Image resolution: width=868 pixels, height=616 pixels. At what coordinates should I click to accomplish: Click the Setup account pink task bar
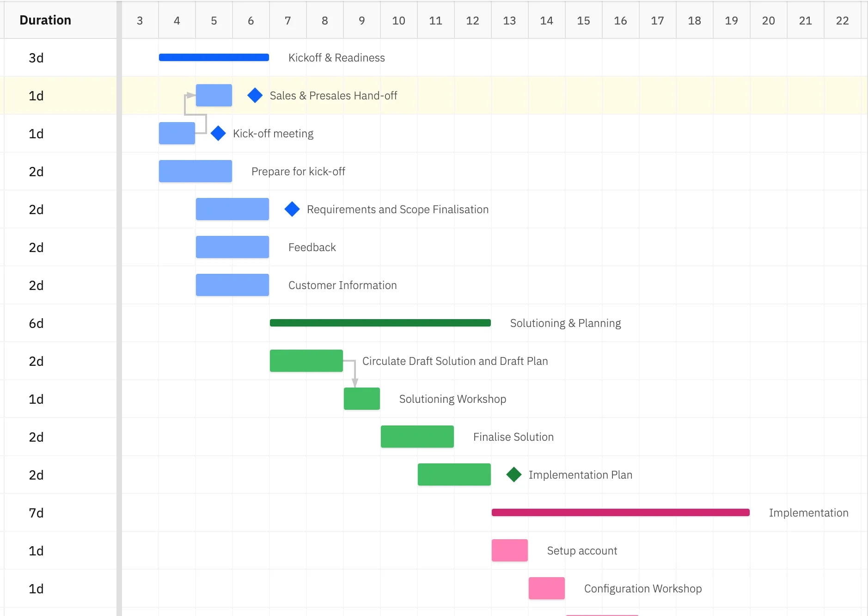click(x=509, y=550)
